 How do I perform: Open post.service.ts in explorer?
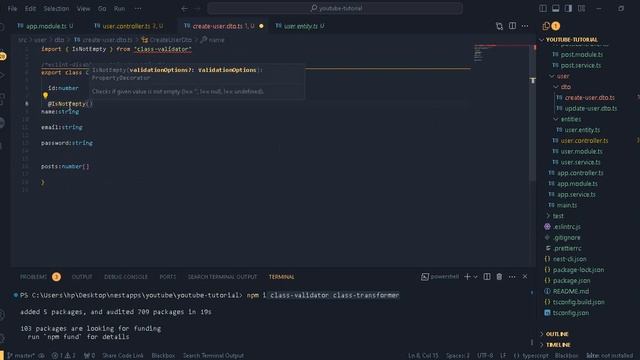click(580, 65)
